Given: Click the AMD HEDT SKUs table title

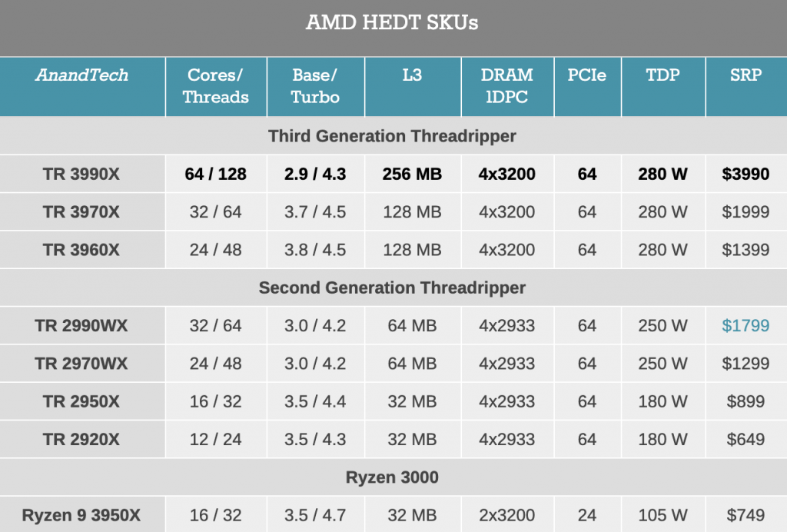Looking at the screenshot, I should coord(392,22).
